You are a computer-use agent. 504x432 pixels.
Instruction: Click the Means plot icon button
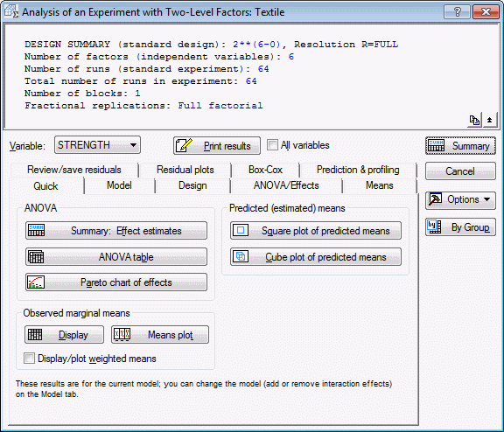click(x=160, y=335)
